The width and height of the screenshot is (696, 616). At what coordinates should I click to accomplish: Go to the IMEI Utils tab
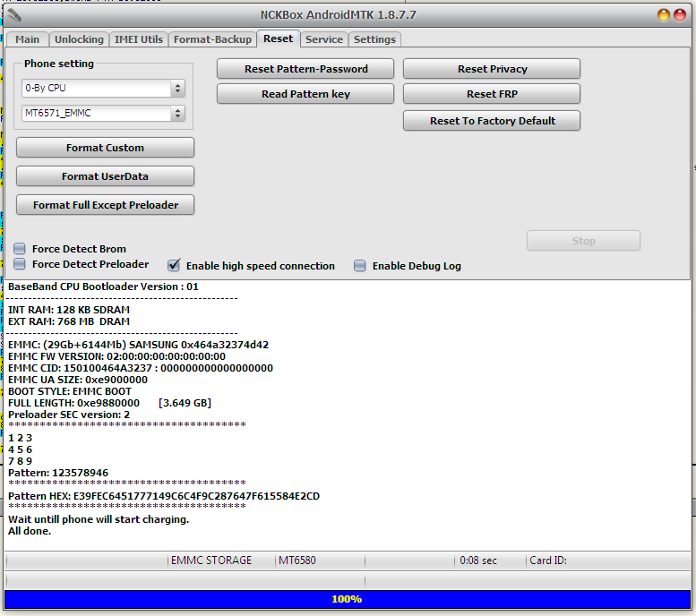pos(139,39)
